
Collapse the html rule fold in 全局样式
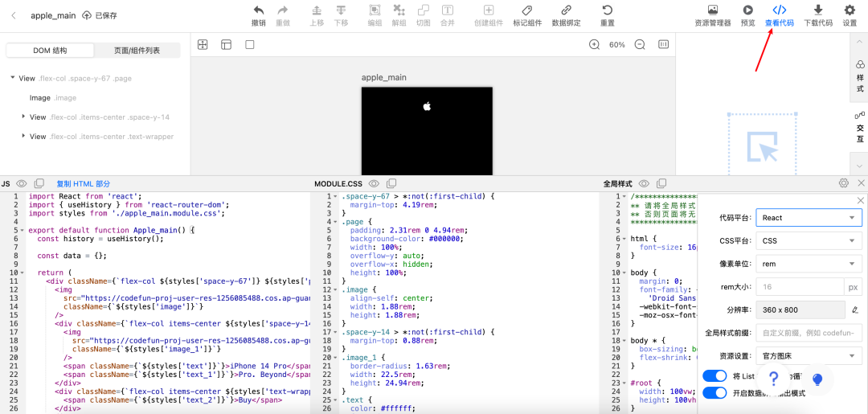[x=624, y=239]
